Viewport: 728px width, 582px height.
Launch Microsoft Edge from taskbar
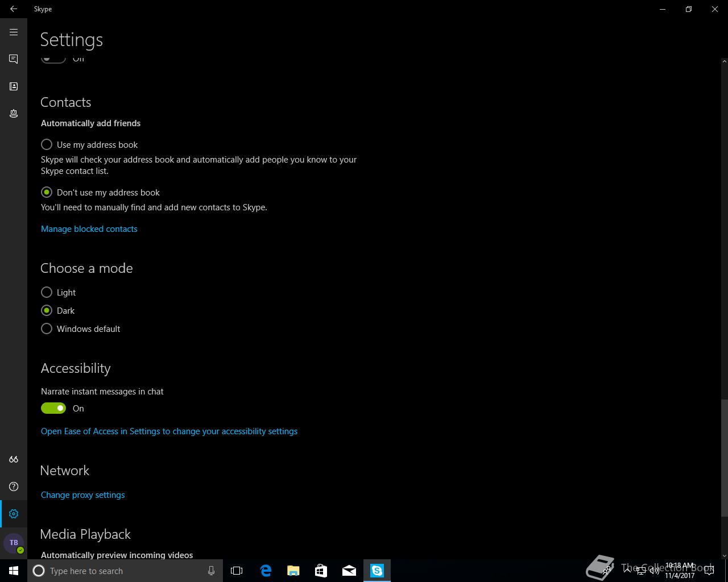pos(266,571)
